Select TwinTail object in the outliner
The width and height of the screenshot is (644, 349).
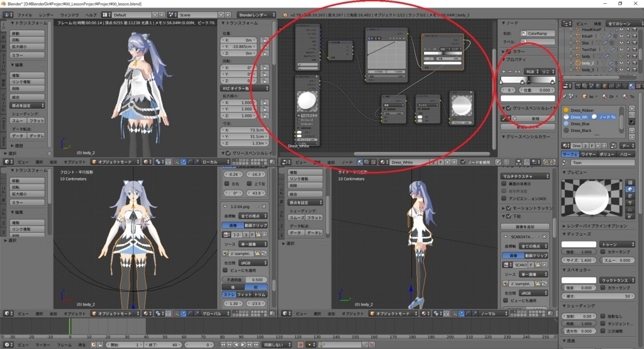[589, 49]
